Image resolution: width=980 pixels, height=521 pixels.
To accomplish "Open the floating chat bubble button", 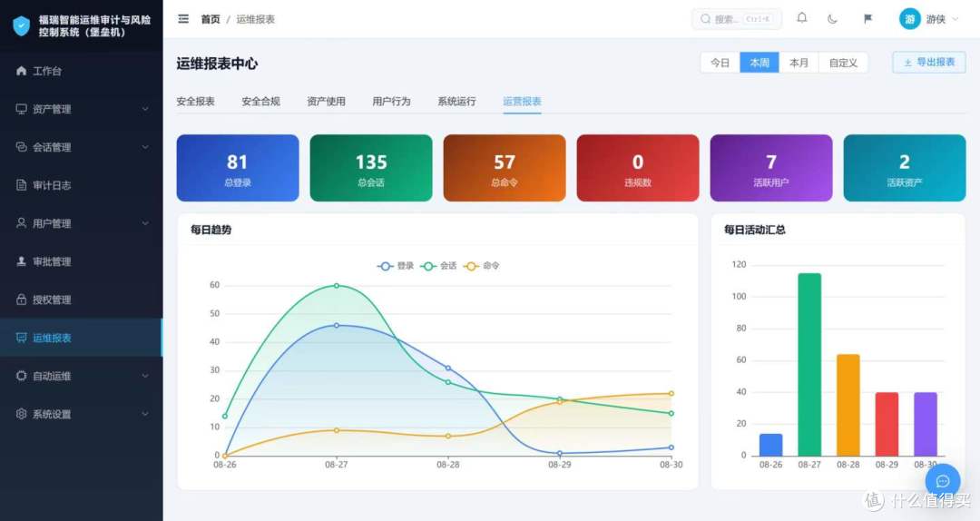I will tap(943, 480).
